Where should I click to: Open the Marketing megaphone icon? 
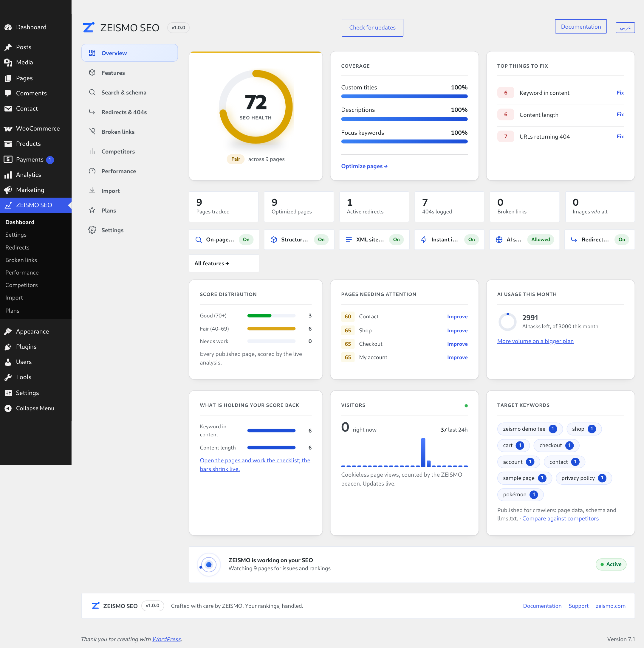click(8, 190)
